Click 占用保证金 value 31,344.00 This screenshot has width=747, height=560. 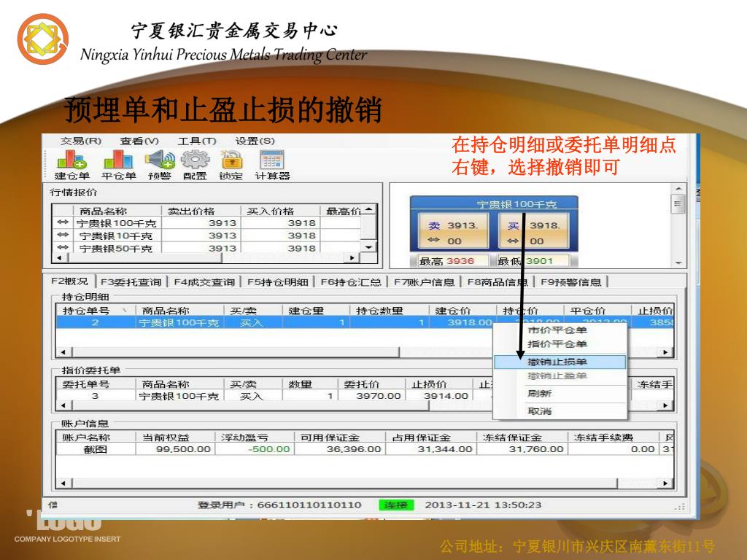(431, 449)
